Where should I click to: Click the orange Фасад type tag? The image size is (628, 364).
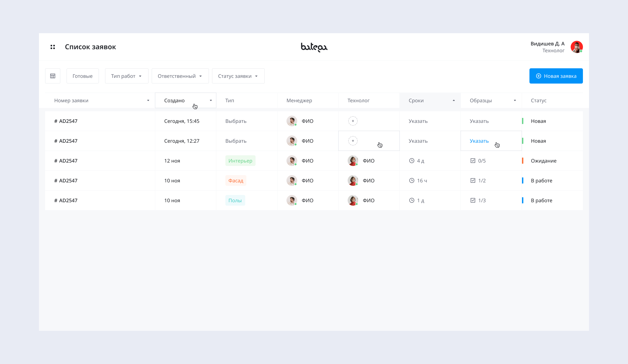pyautogui.click(x=235, y=181)
